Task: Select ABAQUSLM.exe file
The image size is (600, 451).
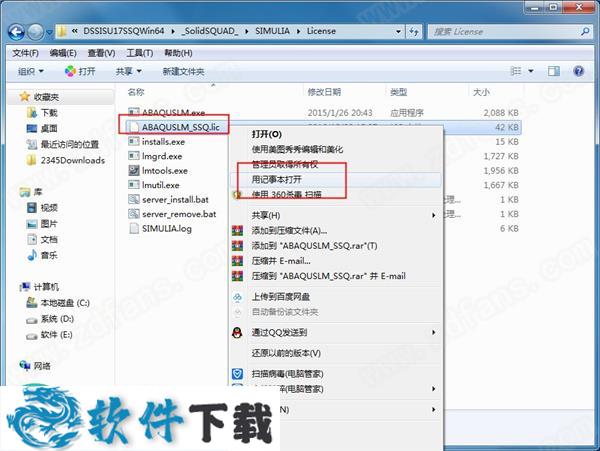Action: click(173, 112)
